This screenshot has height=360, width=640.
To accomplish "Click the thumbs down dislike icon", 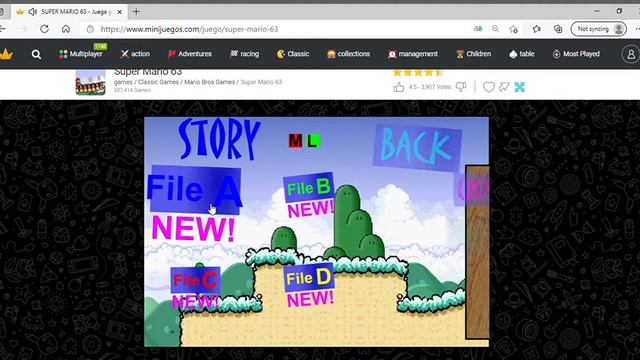I will 461,87.
